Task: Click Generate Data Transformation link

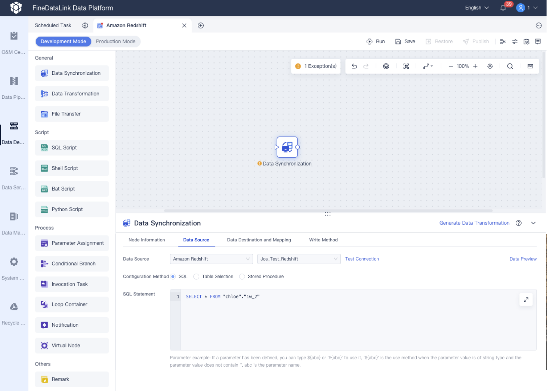Action: coord(474,223)
